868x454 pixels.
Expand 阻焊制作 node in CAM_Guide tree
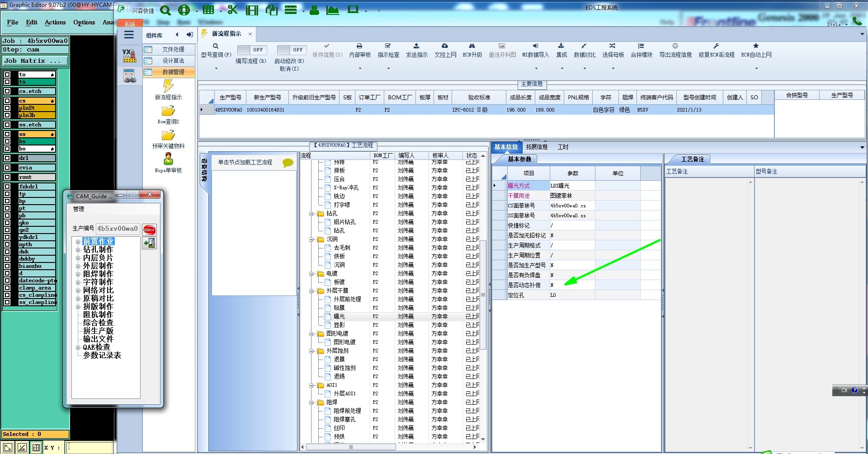pyautogui.click(x=78, y=274)
